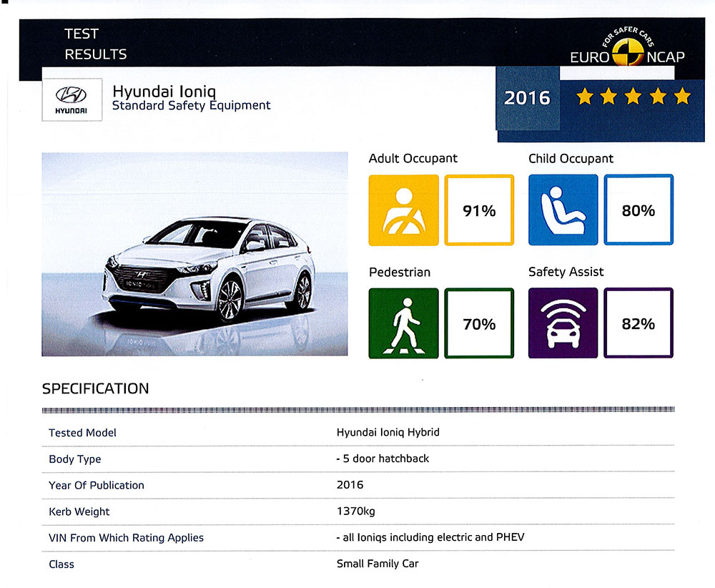Image resolution: width=715 pixels, height=588 pixels.
Task: Click all Ioniqs including electric value
Action: tap(430, 537)
